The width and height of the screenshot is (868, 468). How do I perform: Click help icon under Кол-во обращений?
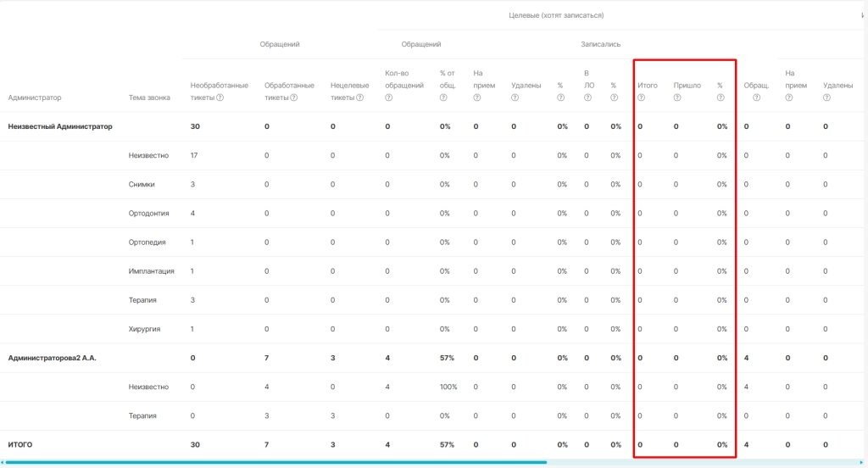(388, 97)
